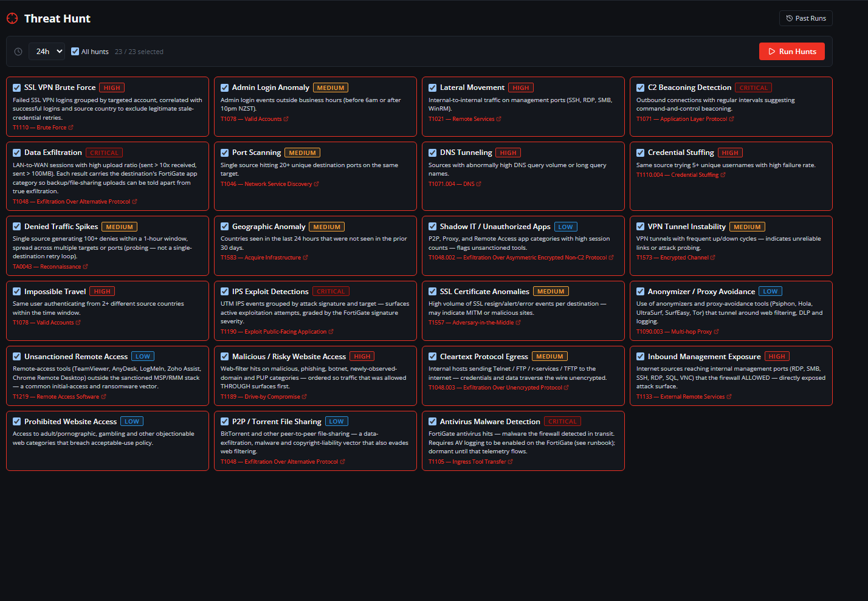Click the clock icon beside the 24h selector
Screen dimensions: 868x601
18,52
